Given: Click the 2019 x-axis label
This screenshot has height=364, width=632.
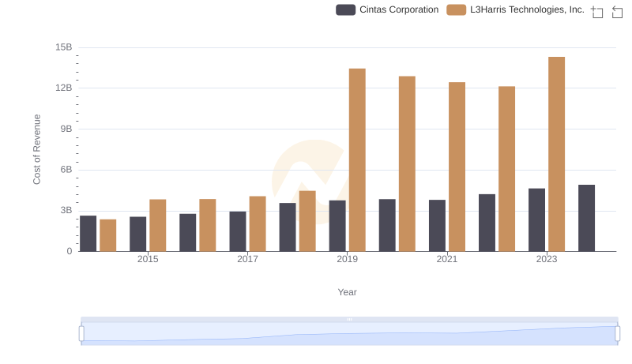Looking at the screenshot, I should pyautogui.click(x=347, y=259).
